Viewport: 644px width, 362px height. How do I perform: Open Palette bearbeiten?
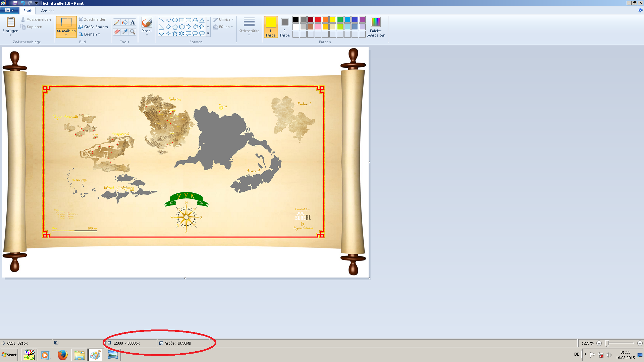click(376, 27)
